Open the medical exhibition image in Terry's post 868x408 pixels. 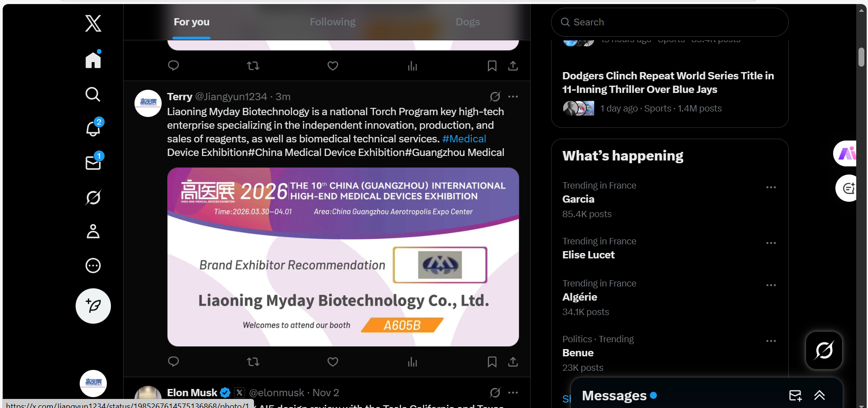(343, 257)
